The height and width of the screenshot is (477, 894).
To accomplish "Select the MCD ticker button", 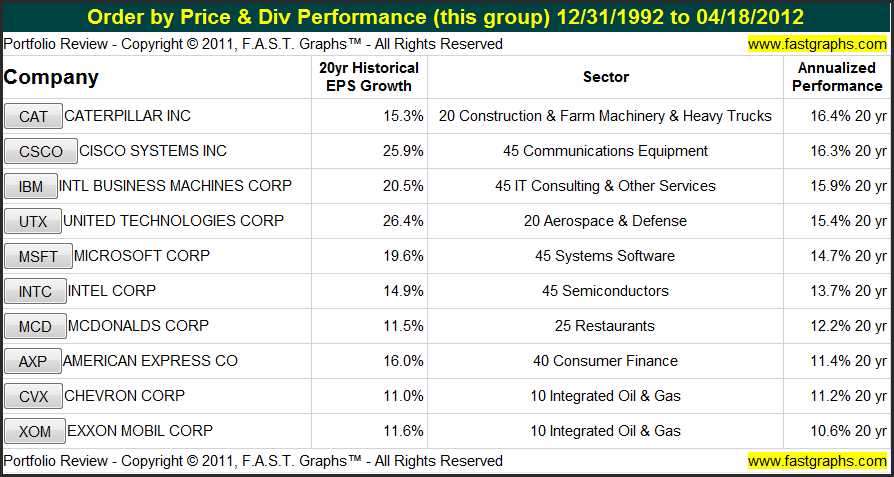I will 35,327.
